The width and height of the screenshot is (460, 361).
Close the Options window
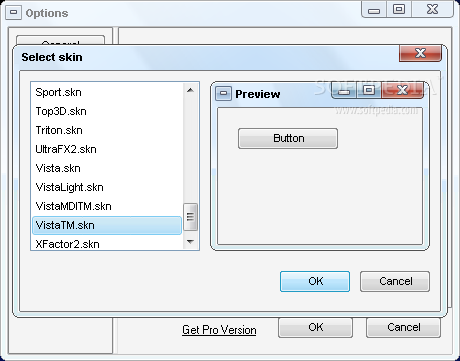pyautogui.click(x=433, y=10)
